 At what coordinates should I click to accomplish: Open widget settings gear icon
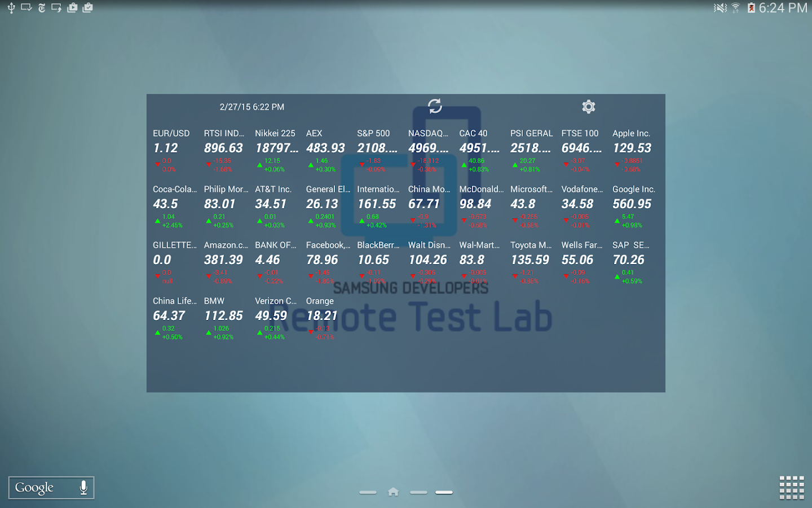click(x=589, y=107)
